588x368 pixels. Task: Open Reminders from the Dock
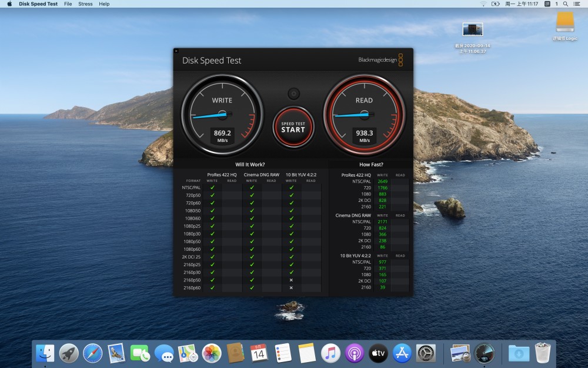coord(283,353)
